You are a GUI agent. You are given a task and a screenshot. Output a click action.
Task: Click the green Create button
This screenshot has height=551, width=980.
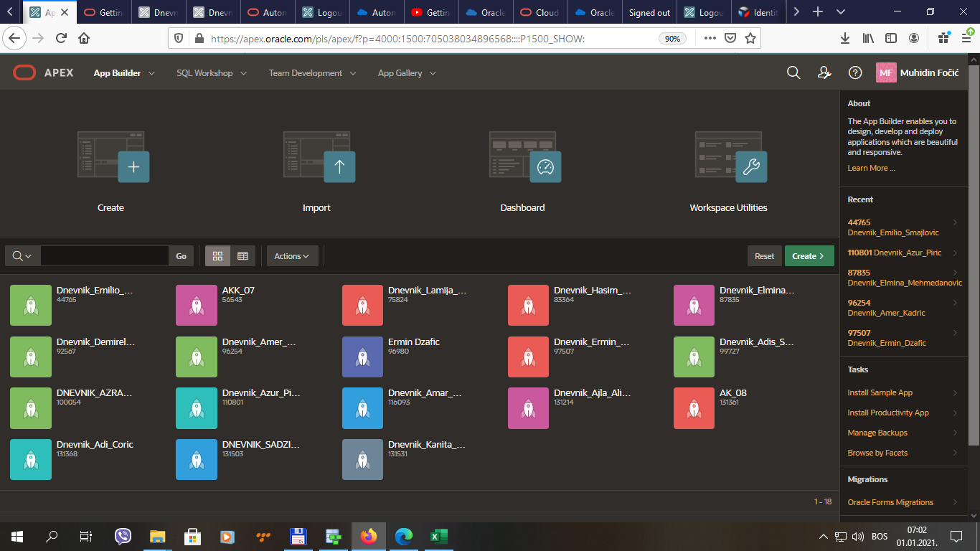point(809,256)
